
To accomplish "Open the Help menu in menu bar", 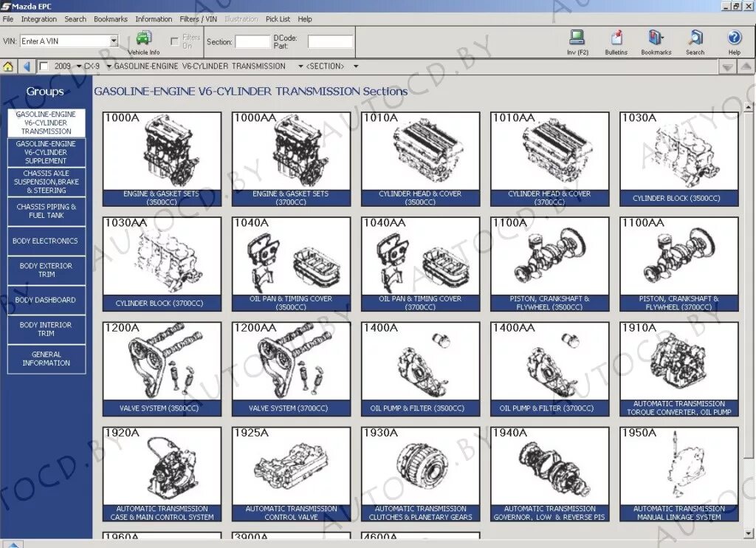I will pyautogui.click(x=305, y=18).
